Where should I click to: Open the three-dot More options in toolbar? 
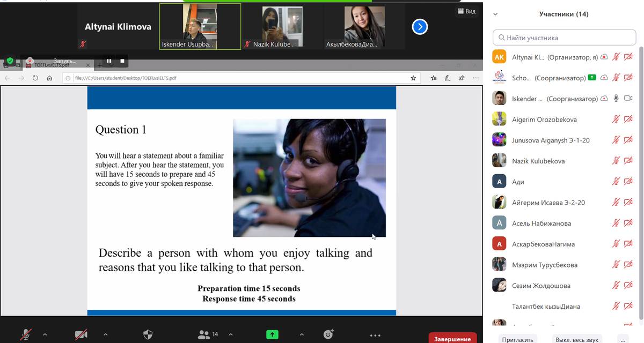pyautogui.click(x=375, y=335)
